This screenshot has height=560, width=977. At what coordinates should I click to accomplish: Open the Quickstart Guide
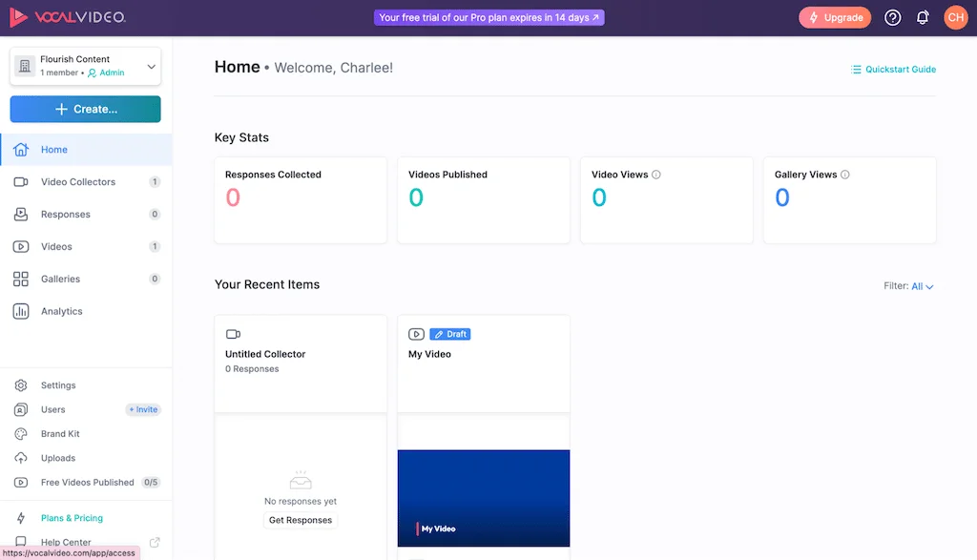pyautogui.click(x=893, y=69)
